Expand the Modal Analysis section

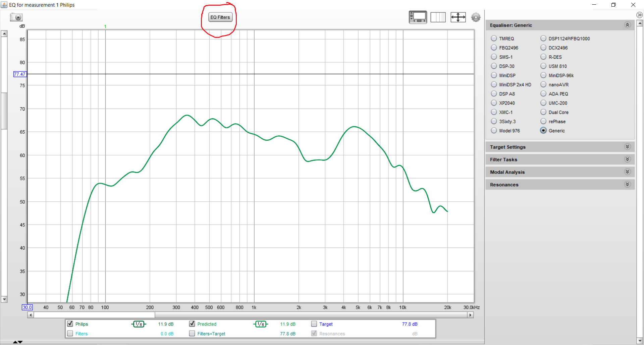(627, 172)
